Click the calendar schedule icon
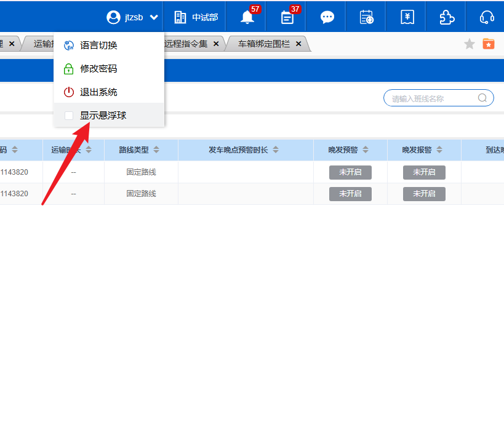The width and height of the screenshot is (504, 430). tap(367, 17)
